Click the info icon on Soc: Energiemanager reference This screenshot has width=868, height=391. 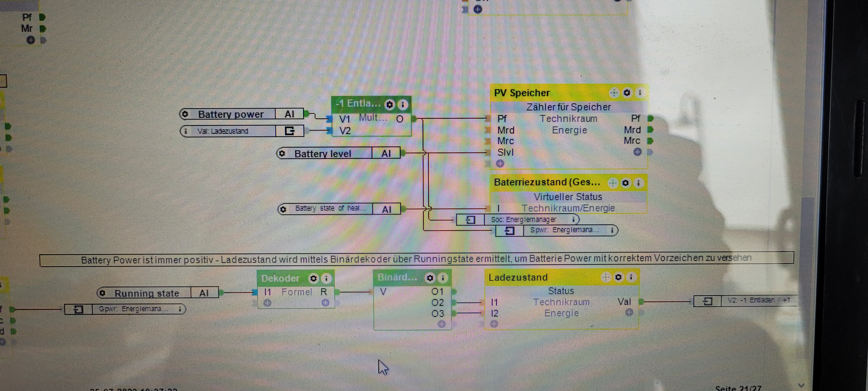[573, 220]
